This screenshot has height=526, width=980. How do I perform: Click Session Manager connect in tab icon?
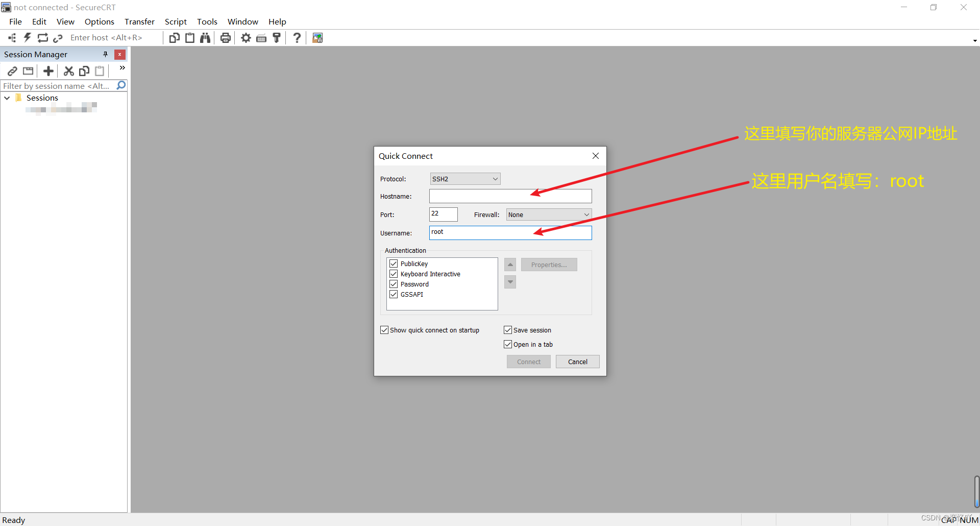pyautogui.click(x=28, y=71)
